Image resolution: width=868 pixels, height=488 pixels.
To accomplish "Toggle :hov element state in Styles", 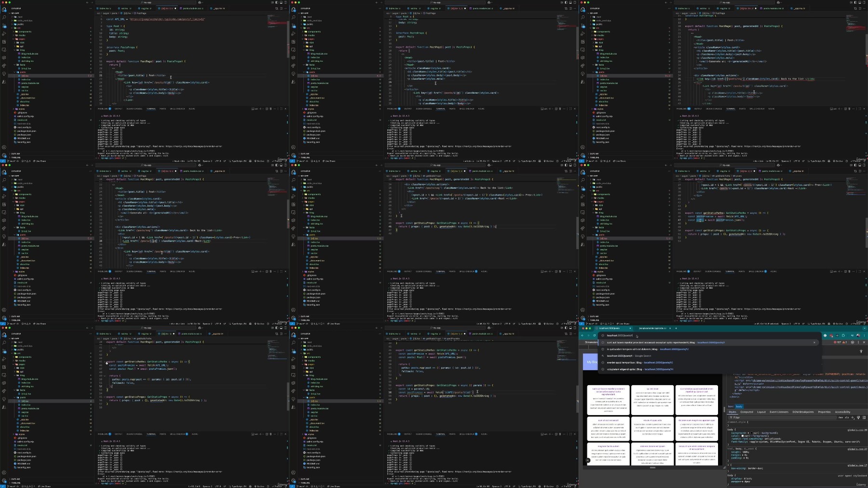I will coord(841,418).
